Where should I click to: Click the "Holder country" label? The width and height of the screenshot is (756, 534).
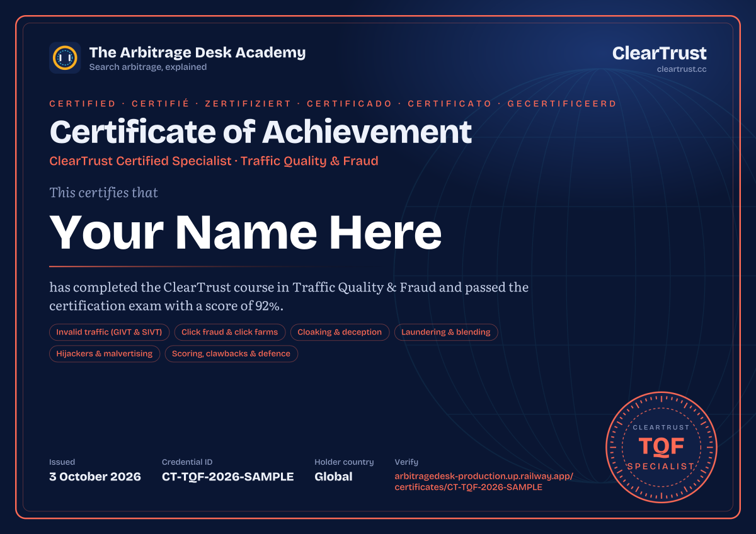[x=344, y=462]
